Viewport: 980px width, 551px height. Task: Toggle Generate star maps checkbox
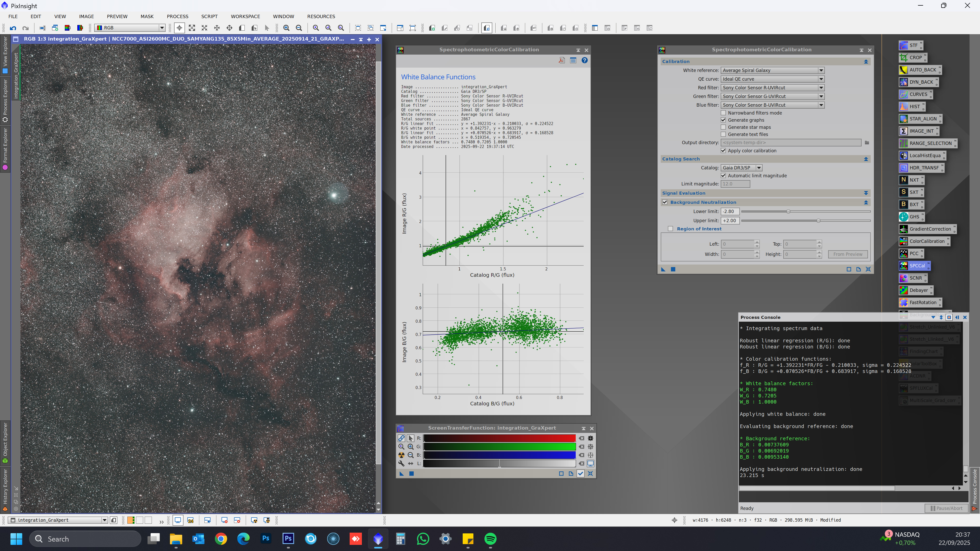point(724,127)
